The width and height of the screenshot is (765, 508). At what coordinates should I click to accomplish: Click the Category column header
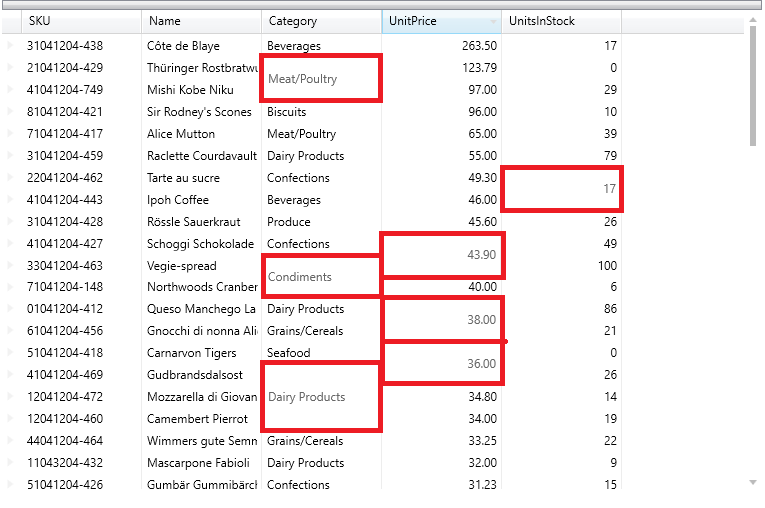(320, 21)
